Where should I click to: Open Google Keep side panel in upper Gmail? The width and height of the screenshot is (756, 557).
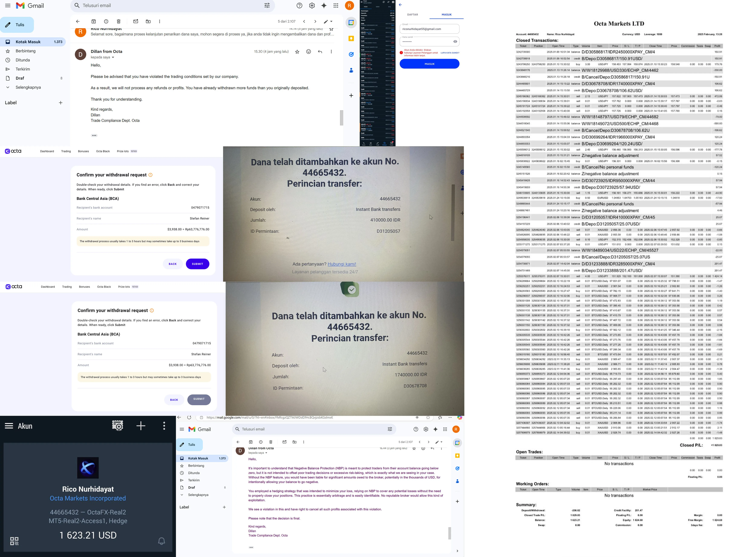click(x=351, y=38)
